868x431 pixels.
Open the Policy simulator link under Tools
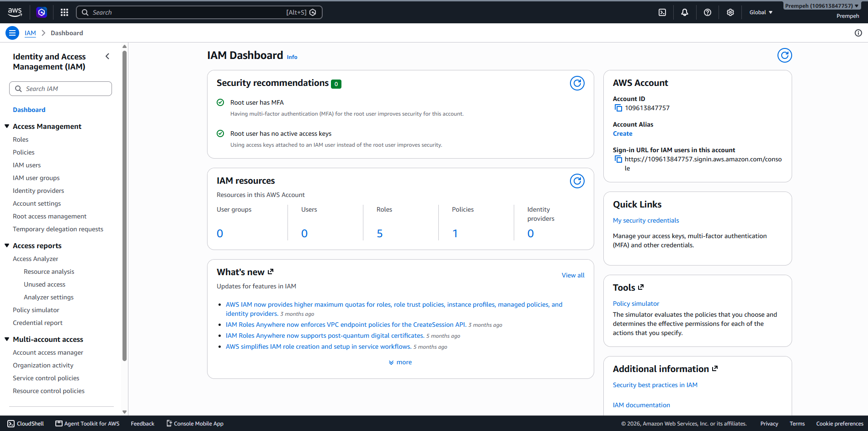636,303
